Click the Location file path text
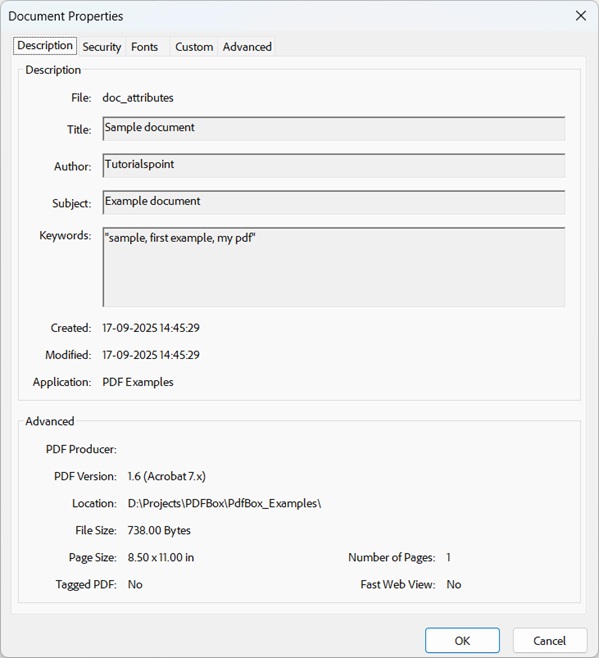The height and width of the screenshot is (658, 600). (x=224, y=503)
